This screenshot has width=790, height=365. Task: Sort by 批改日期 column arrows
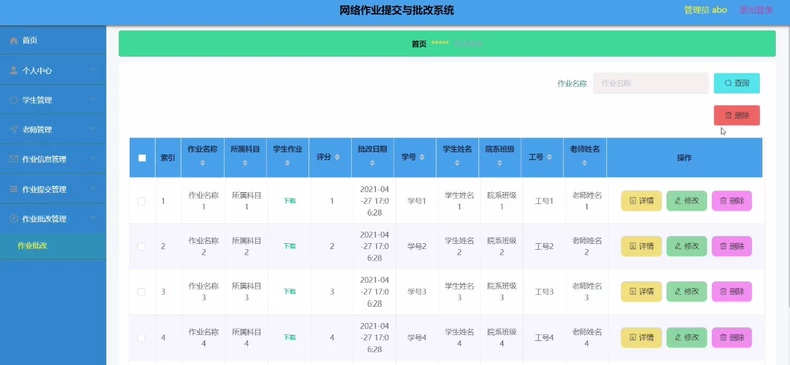click(x=372, y=163)
